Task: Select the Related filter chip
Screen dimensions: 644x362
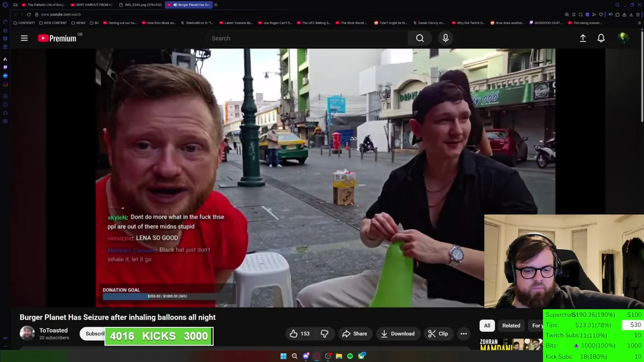Action: [x=511, y=326]
